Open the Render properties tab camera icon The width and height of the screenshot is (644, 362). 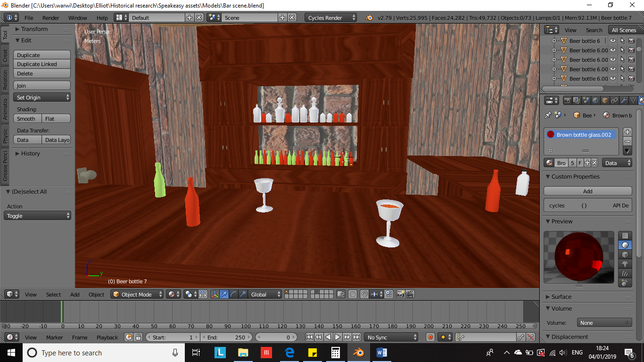(x=568, y=100)
